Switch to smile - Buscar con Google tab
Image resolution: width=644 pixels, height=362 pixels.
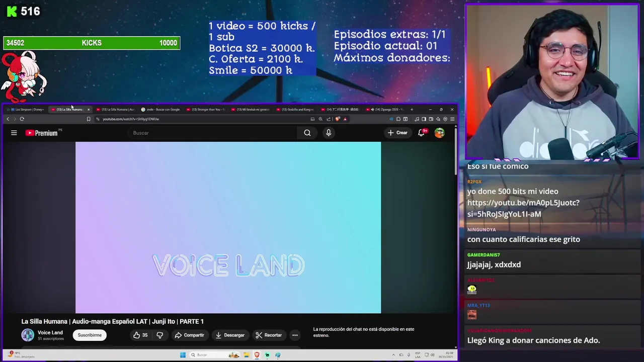[x=161, y=110]
